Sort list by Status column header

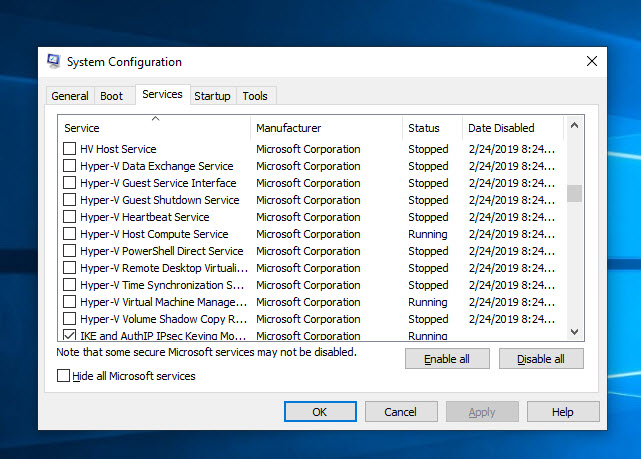click(433, 128)
